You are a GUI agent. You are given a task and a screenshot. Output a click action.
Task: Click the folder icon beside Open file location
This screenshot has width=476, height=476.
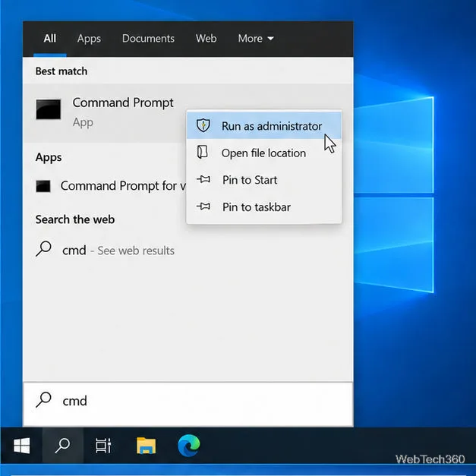point(203,152)
